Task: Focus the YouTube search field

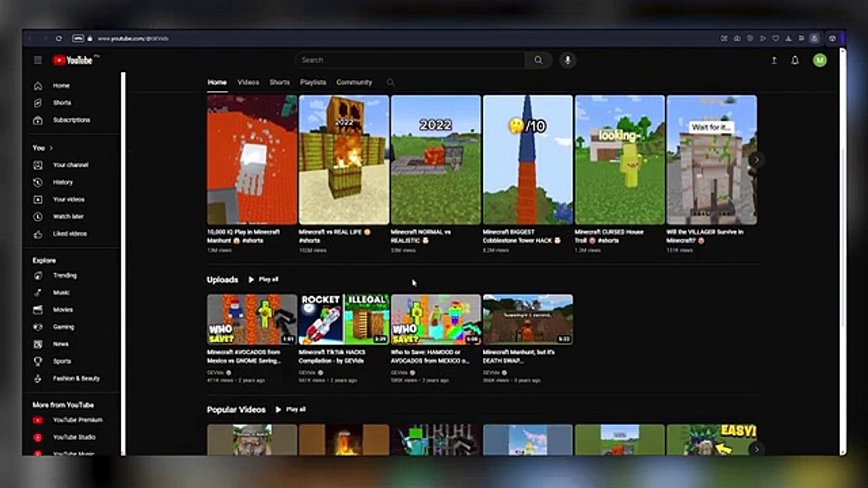Action: coord(410,60)
